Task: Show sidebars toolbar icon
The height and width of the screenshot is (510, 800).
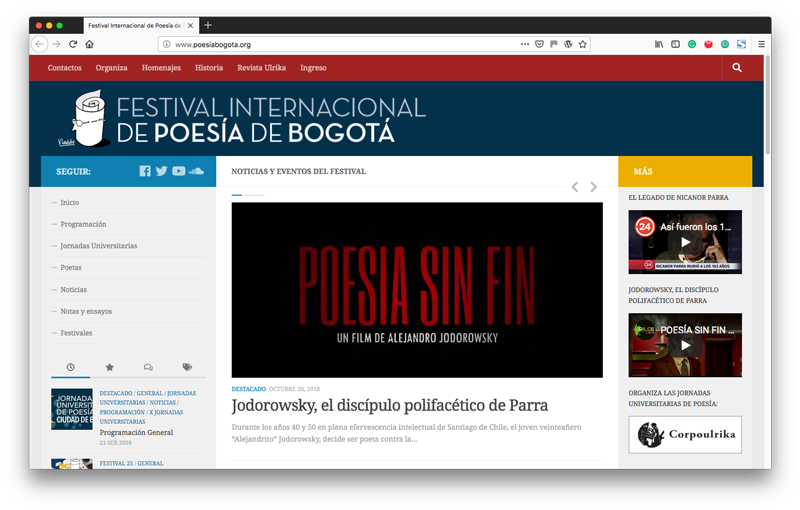Action: click(676, 44)
